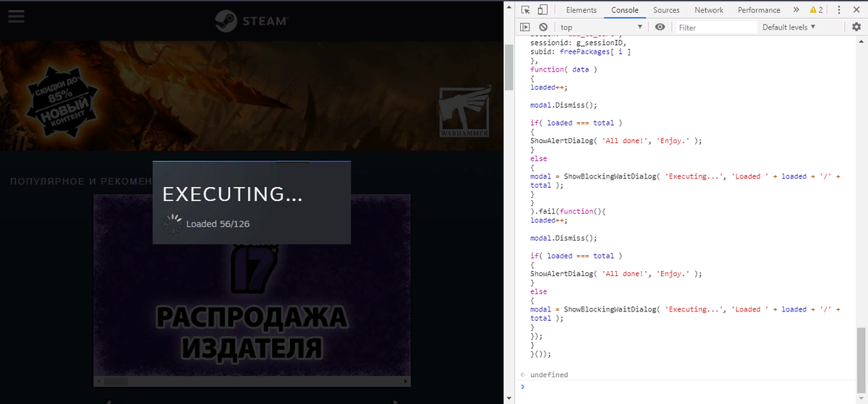The height and width of the screenshot is (404, 868).
Task: Click the ').fail(function(){' code line
Action: [569, 212]
